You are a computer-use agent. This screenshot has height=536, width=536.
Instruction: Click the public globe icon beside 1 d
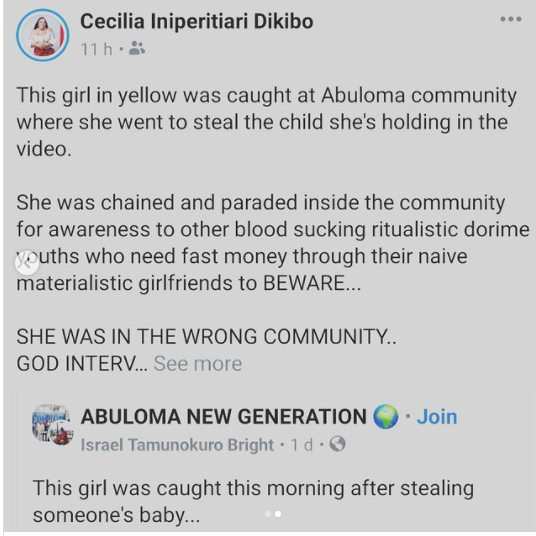337,444
